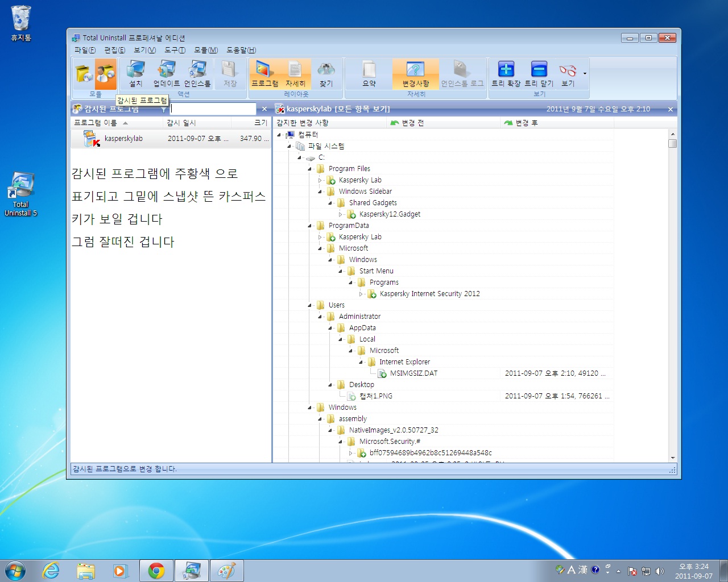Open the 모듈(M) menu

tap(206, 50)
